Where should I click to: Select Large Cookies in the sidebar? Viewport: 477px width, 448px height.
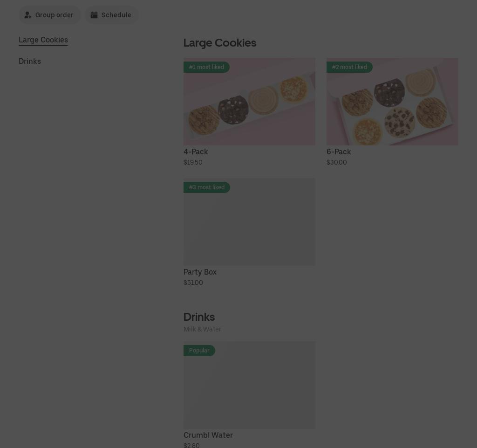(x=43, y=40)
